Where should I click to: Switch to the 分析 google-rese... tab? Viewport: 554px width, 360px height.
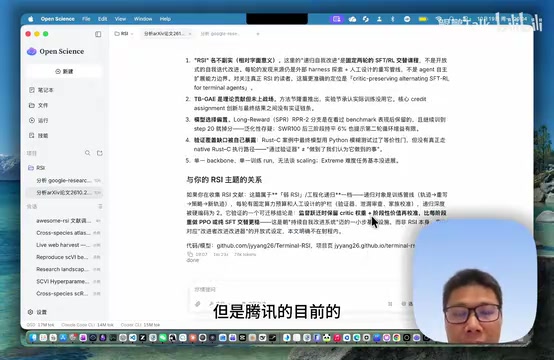click(220, 34)
